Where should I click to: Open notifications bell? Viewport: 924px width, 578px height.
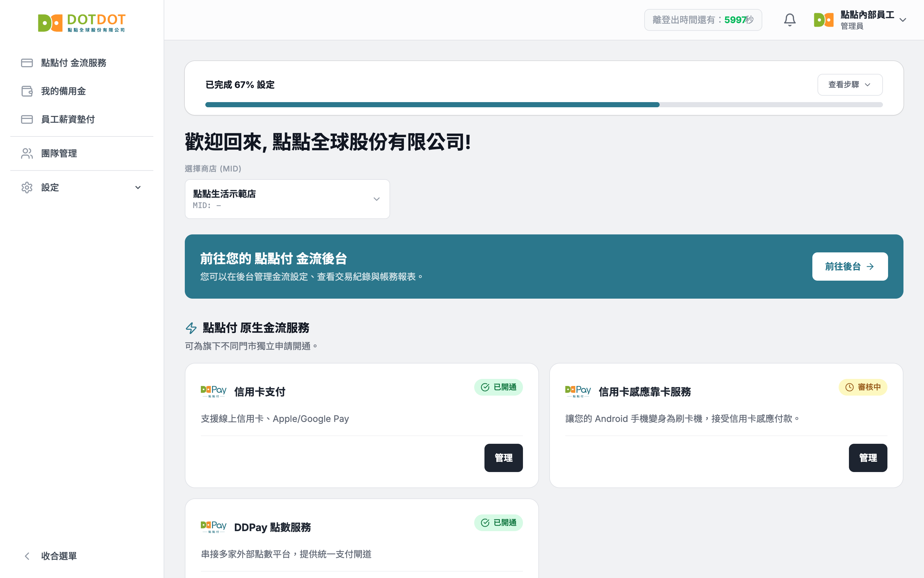790,20
